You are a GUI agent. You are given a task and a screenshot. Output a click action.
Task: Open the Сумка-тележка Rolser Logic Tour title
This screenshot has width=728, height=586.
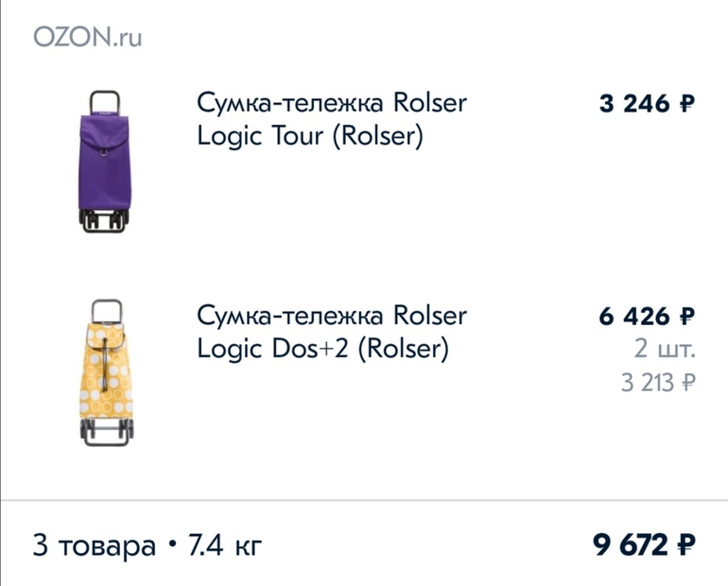pyautogui.click(x=331, y=119)
